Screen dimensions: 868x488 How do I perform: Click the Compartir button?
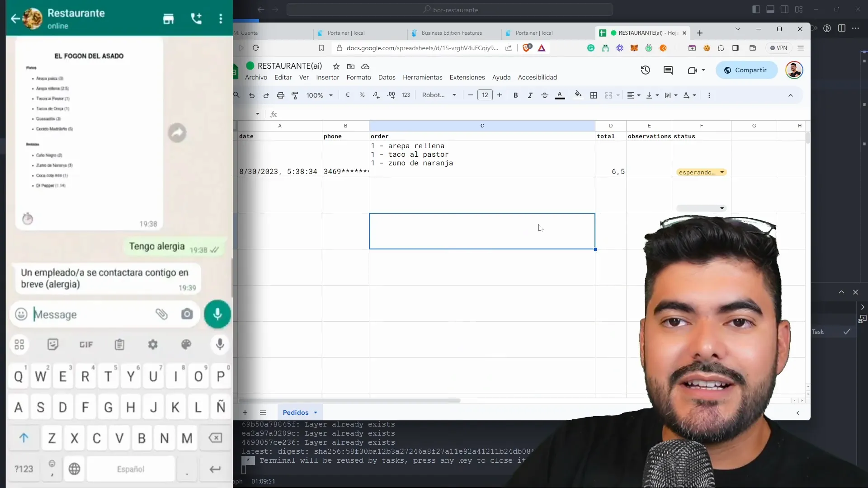click(746, 70)
